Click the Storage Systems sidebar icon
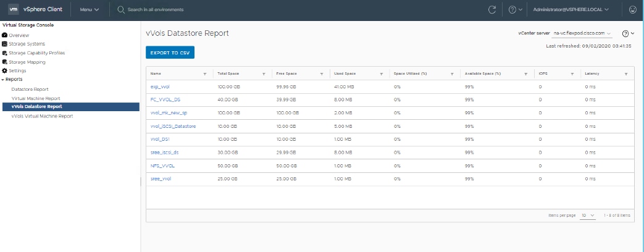This screenshot has width=644, height=252. 4,44
